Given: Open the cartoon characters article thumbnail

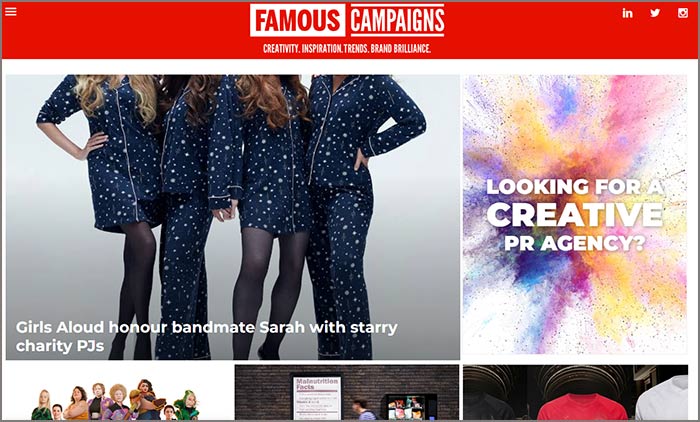Looking at the screenshot, I should (120, 393).
